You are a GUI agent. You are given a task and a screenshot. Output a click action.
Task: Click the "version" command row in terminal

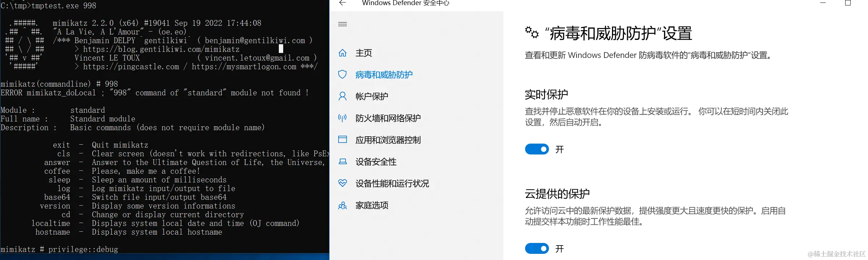(137, 206)
